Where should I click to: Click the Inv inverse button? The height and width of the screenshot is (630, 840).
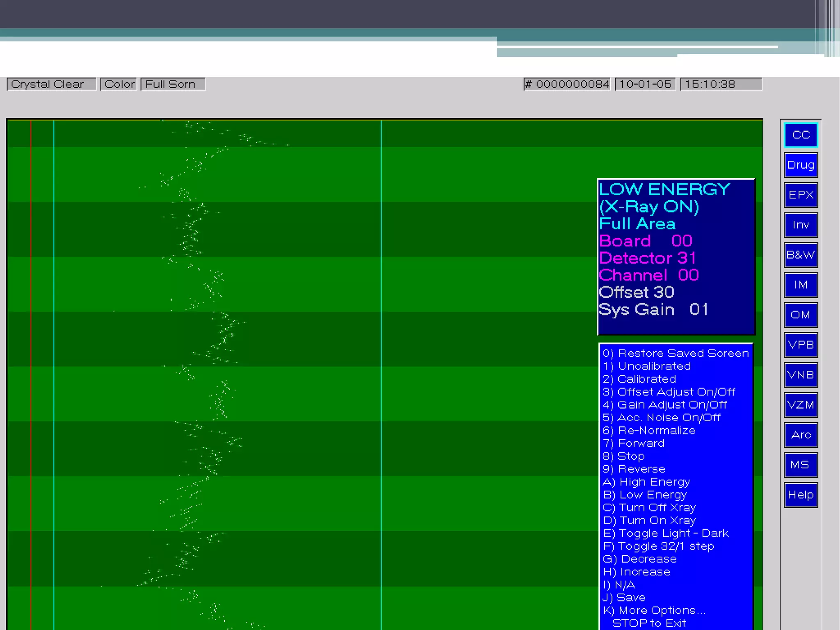tap(801, 225)
